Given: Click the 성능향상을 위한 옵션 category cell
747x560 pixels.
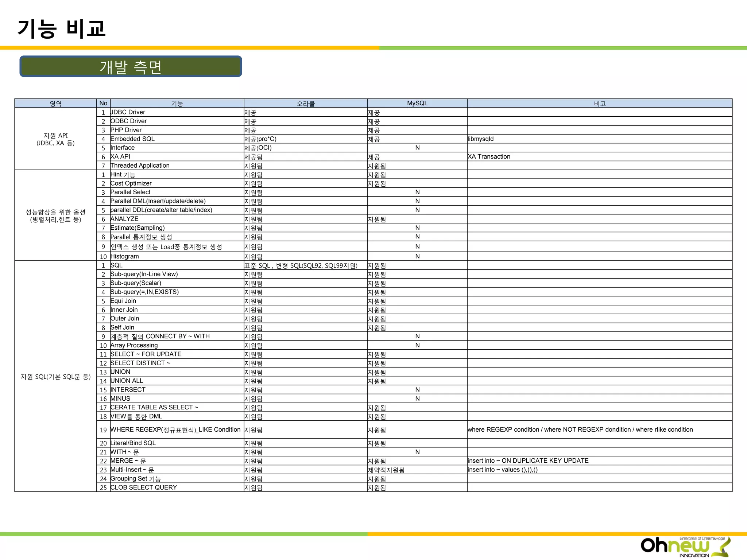Looking at the screenshot, I should (x=55, y=215).
